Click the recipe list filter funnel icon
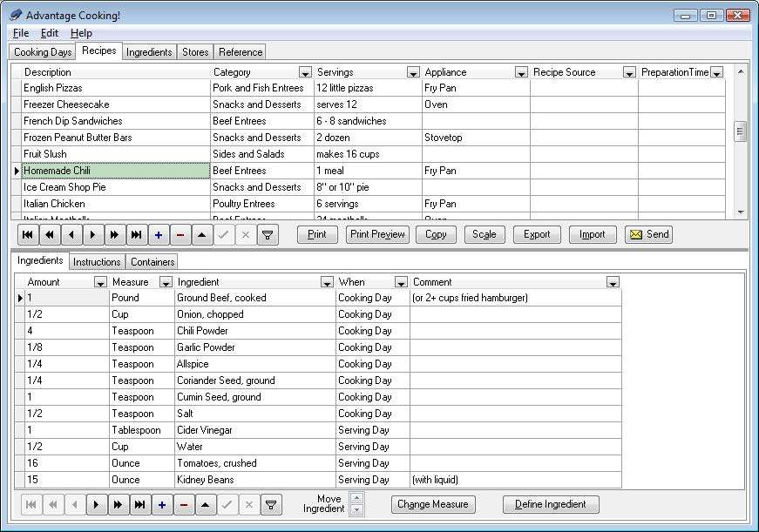The height and width of the screenshot is (532, 759). click(x=269, y=234)
